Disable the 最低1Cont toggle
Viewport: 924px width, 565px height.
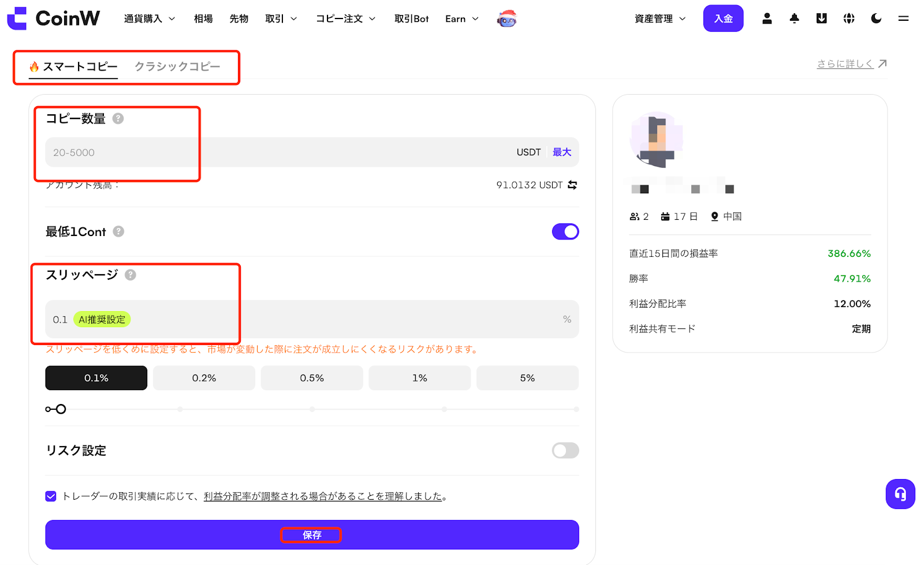click(x=565, y=231)
